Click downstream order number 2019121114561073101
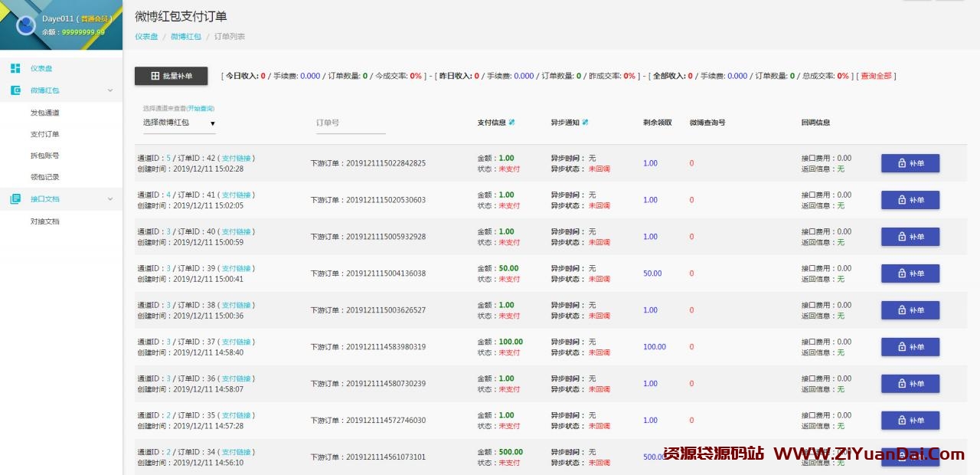Image resolution: width=980 pixels, height=475 pixels. point(386,457)
